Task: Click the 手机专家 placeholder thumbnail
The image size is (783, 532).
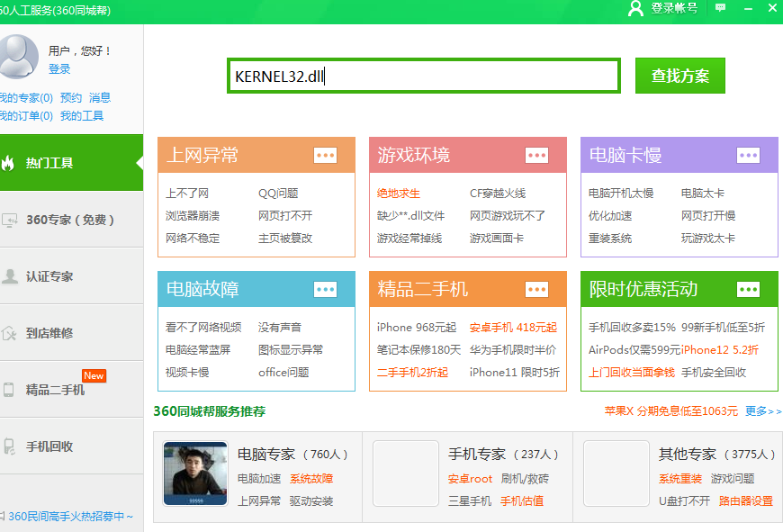Action: (x=406, y=473)
